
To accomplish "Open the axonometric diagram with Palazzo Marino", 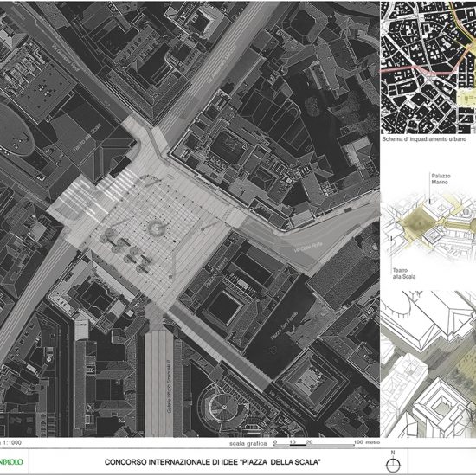I will 429,225.
